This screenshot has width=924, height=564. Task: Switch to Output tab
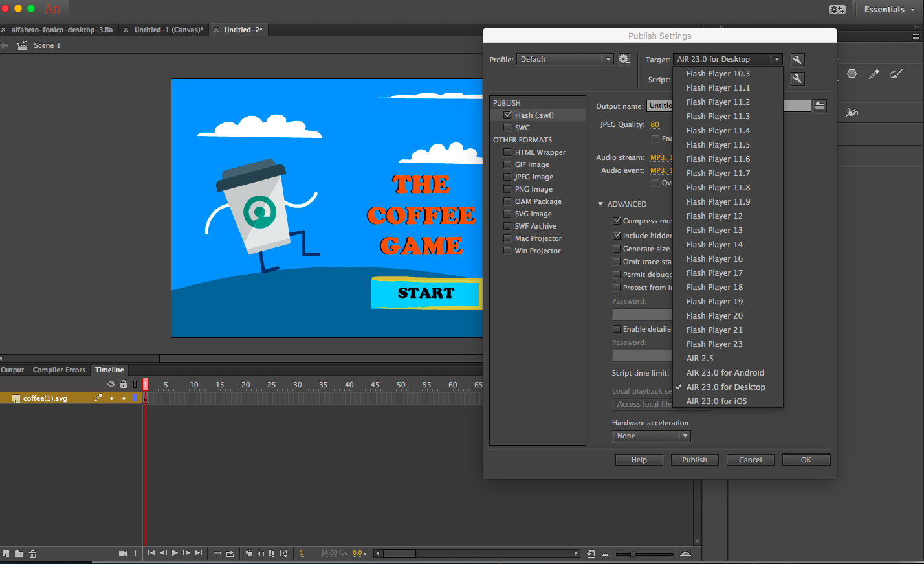click(x=12, y=370)
